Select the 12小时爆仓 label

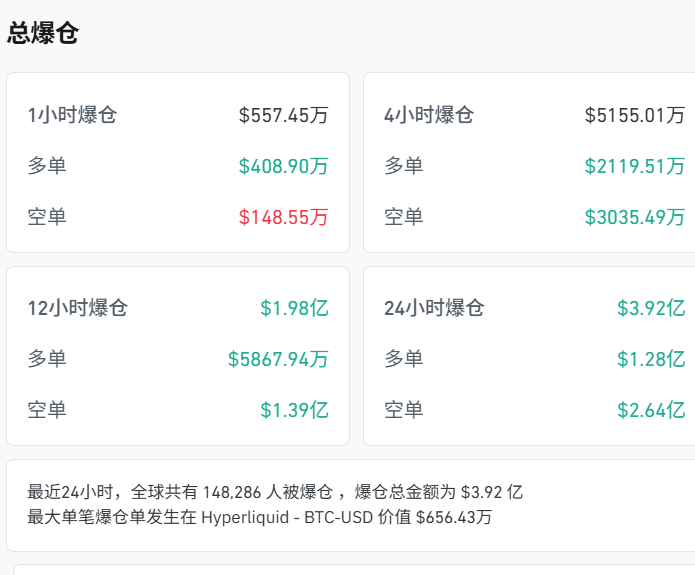click(78, 308)
